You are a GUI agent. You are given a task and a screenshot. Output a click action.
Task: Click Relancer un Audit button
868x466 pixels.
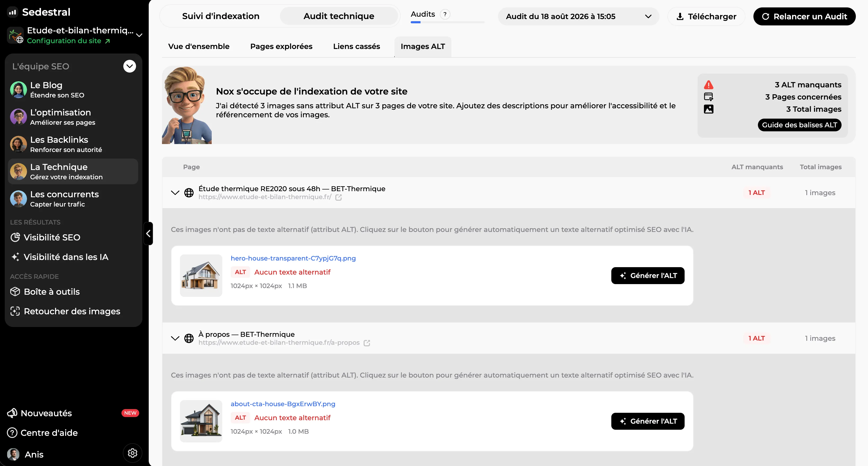coord(804,16)
